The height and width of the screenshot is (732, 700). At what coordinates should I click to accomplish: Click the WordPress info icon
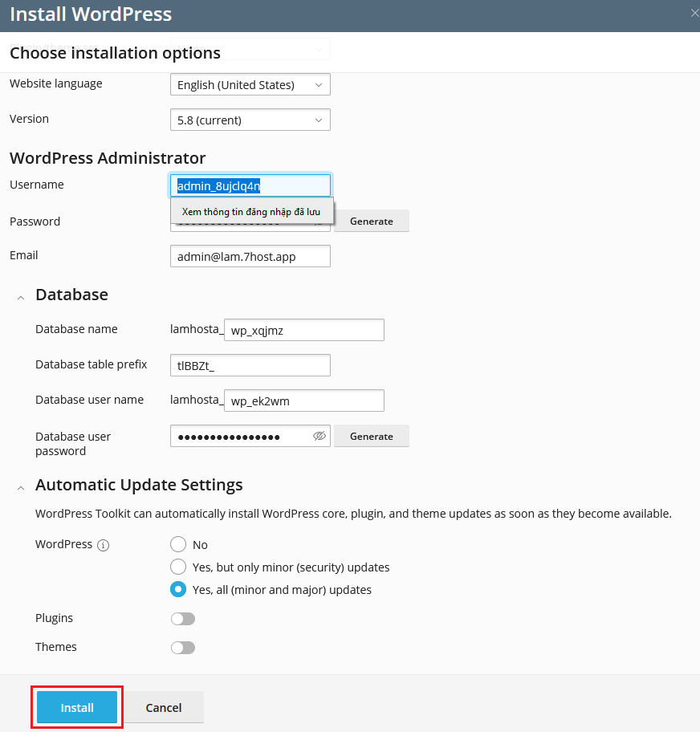coord(104,545)
